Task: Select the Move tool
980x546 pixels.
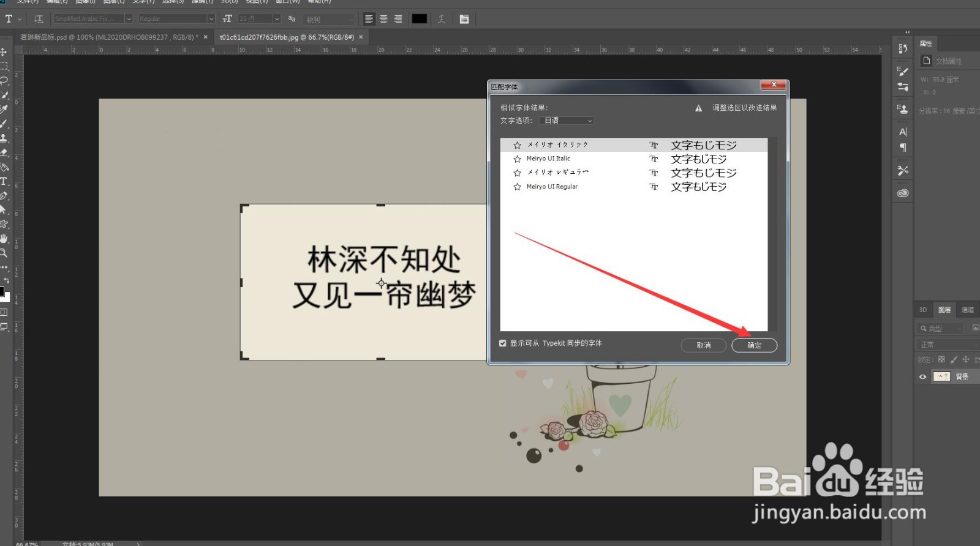Action: click(x=4, y=51)
